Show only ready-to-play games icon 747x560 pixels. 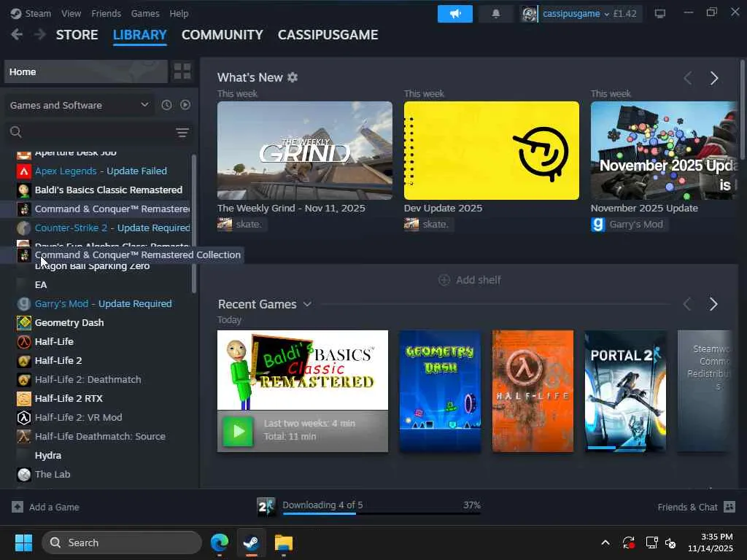(185, 105)
